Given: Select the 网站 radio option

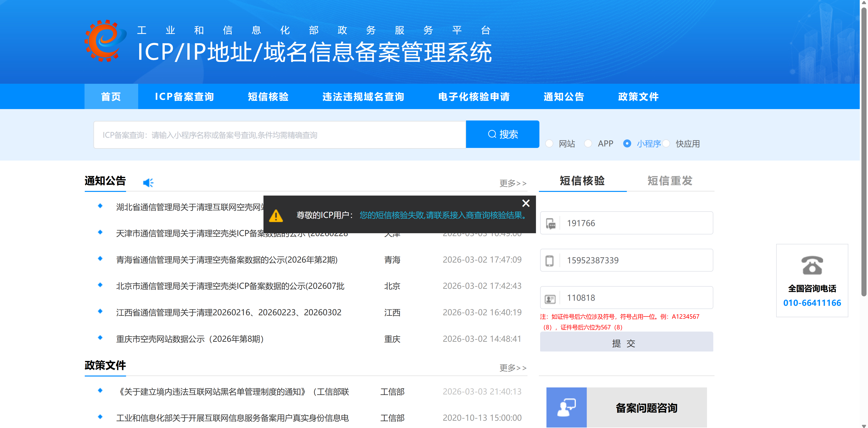Looking at the screenshot, I should (x=549, y=144).
